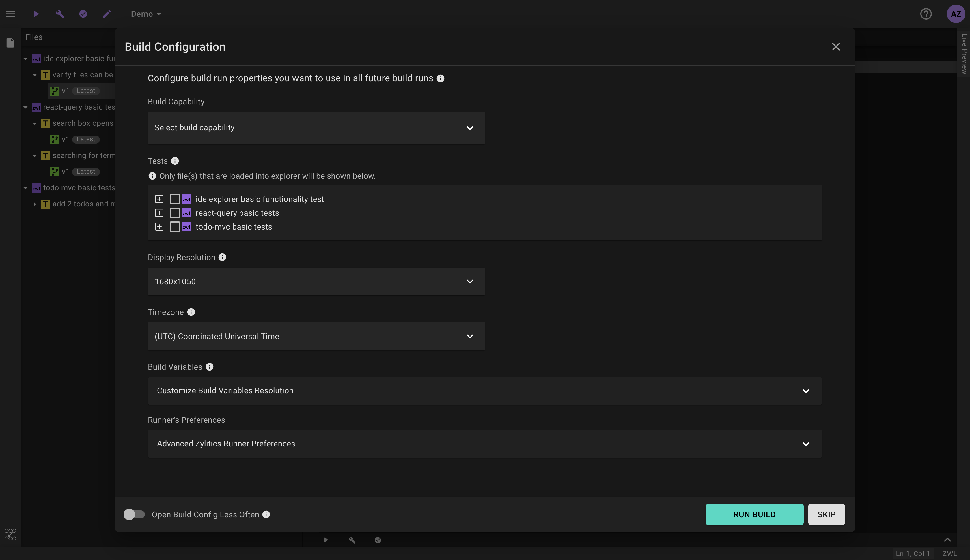Expand Customize Build Variables Resolution panel
970x560 pixels.
484,391
